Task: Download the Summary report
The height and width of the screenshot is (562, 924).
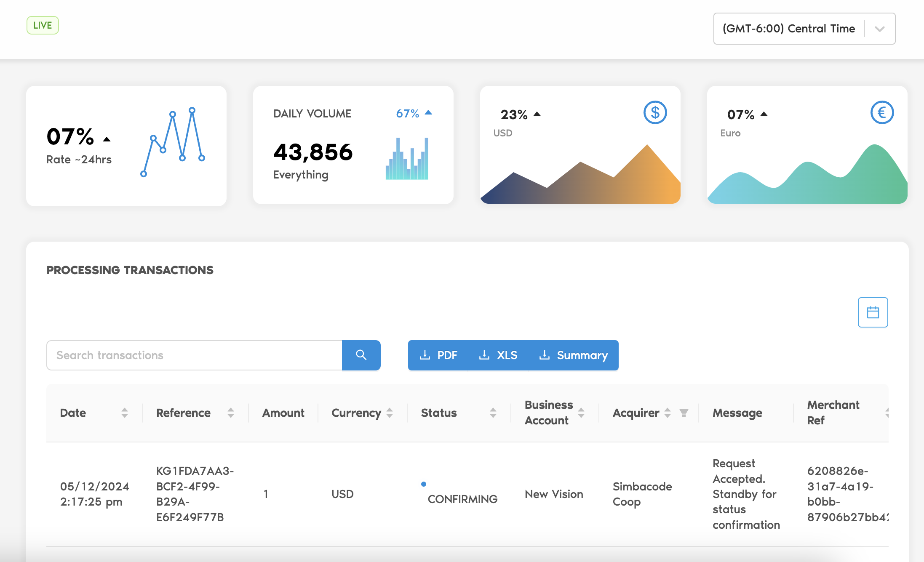Action: (573, 355)
